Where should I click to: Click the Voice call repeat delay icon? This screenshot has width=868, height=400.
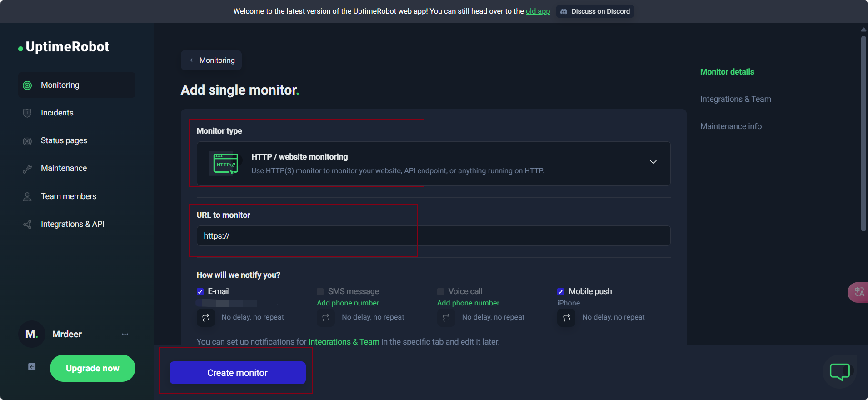tap(446, 317)
